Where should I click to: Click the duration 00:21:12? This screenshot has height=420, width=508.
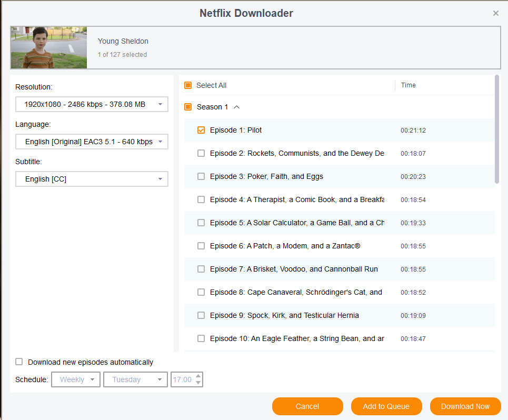pos(413,131)
